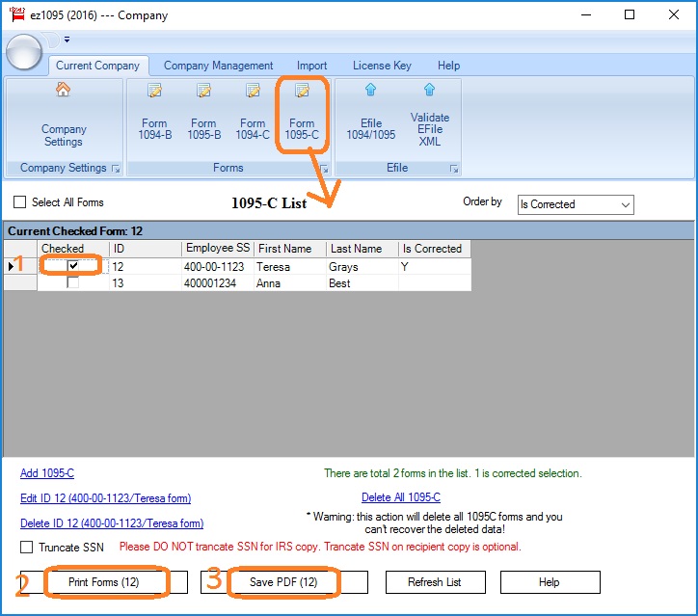Expand the Company Settings group launcher
698x616 pixels.
pyautogui.click(x=116, y=169)
